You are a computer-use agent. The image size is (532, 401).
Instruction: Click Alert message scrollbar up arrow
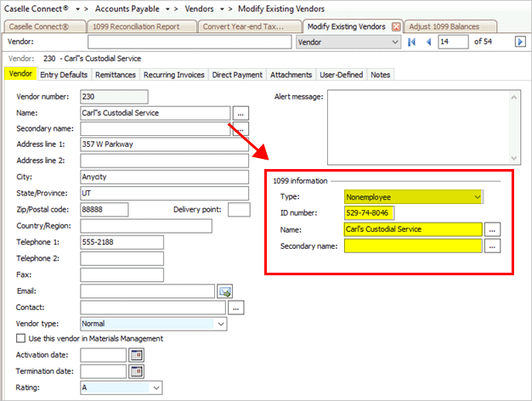[513, 98]
